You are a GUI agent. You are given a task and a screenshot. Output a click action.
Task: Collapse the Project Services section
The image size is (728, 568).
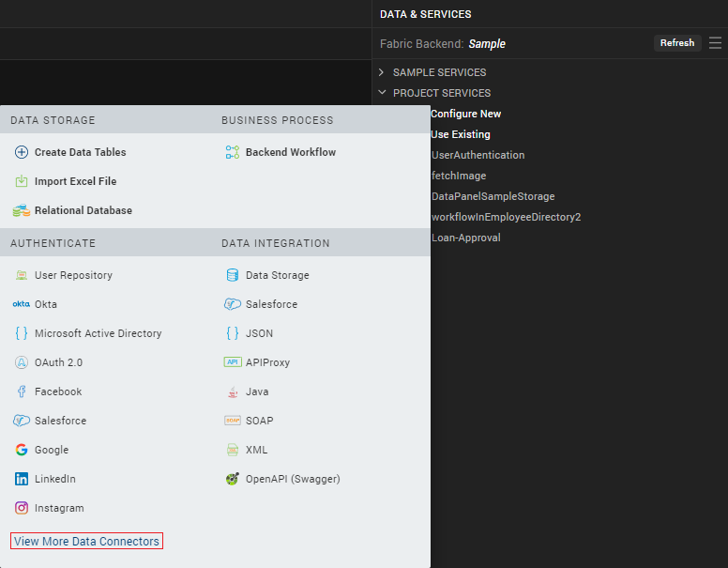(x=382, y=93)
